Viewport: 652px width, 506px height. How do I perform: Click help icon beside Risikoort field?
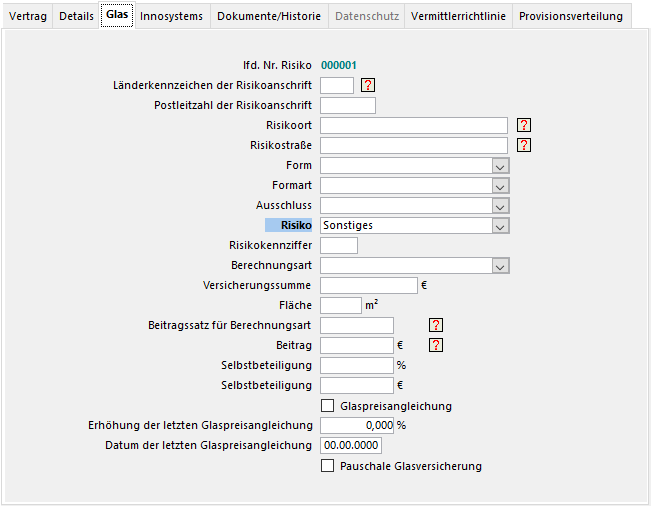tap(523, 125)
